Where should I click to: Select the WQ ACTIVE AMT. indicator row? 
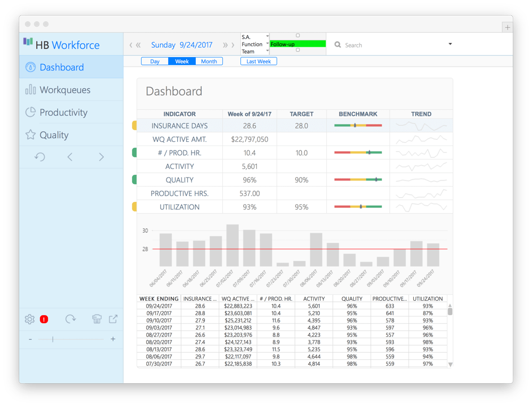pos(295,139)
